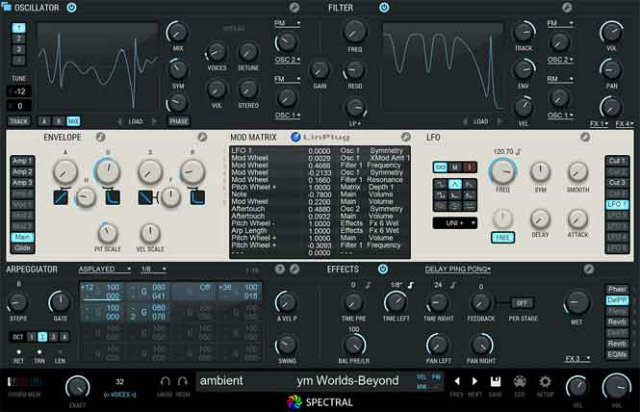The height and width of the screenshot is (412, 640).
Task: Open the Filter wrench settings icon
Action: pyautogui.click(x=567, y=7)
